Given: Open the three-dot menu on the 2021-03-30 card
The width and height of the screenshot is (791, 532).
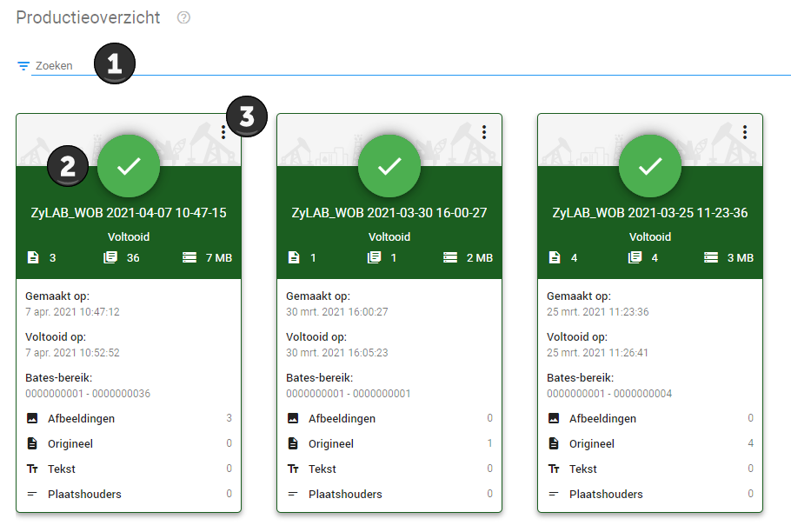Looking at the screenshot, I should pos(484,132).
